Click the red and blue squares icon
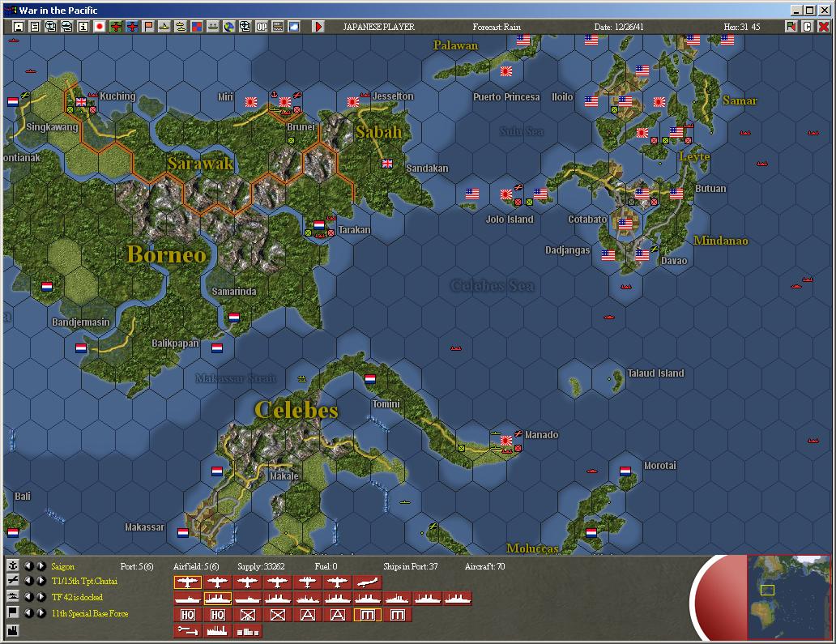This screenshot has width=836, height=644. click(x=197, y=26)
